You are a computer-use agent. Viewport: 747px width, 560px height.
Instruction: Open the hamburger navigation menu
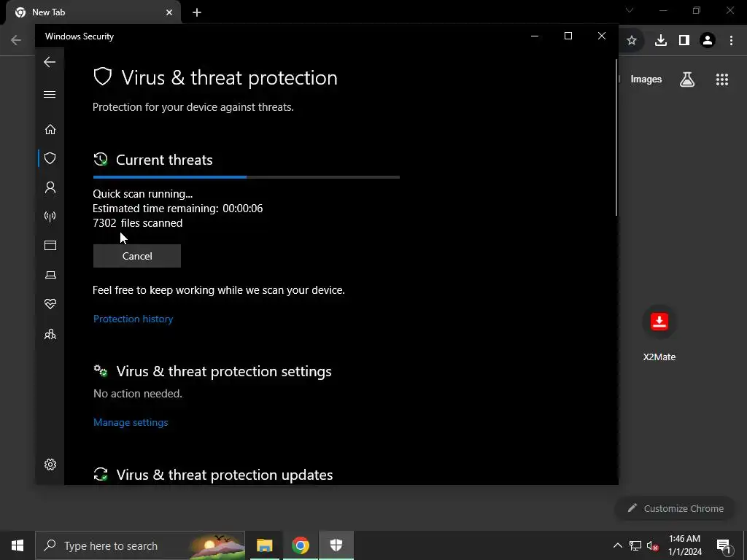point(50,94)
